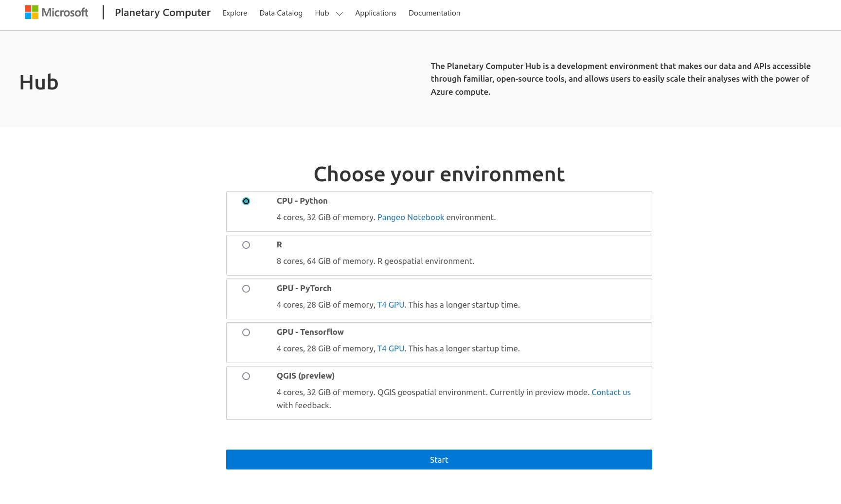Open T4 GPU link under GPU - Tensorflow

391,348
